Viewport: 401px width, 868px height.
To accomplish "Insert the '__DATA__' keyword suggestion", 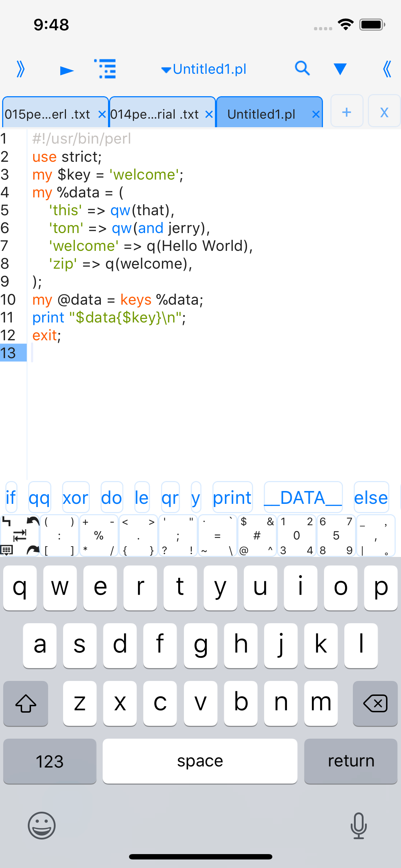I will (x=303, y=497).
